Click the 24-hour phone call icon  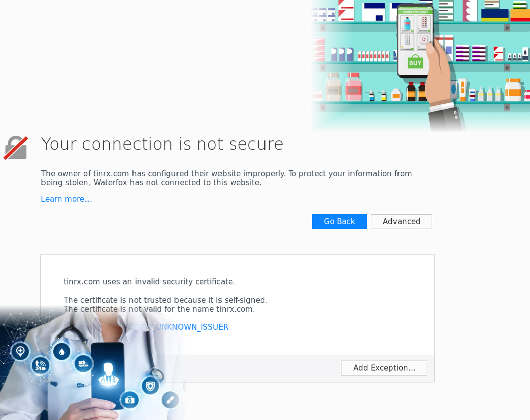pos(40,365)
